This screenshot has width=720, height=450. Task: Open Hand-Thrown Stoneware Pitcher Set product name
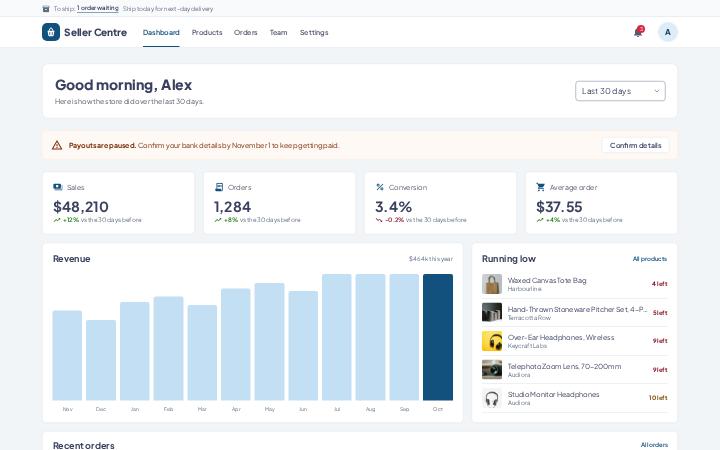577,309
